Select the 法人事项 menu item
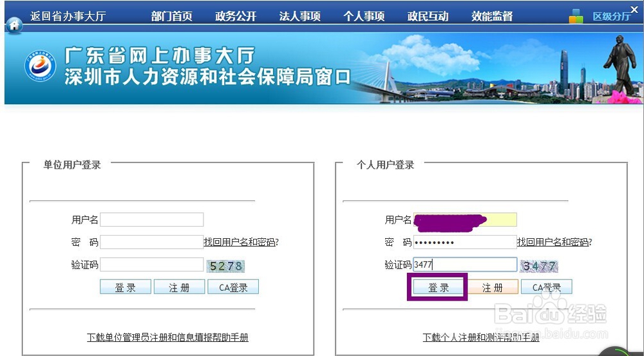This screenshot has width=644, height=356. 300,16
